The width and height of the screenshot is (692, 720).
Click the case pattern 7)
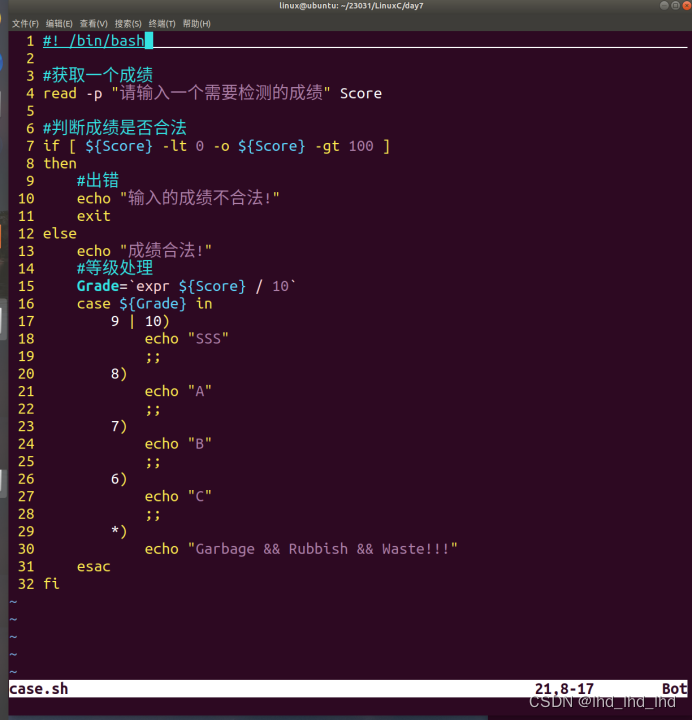(119, 426)
